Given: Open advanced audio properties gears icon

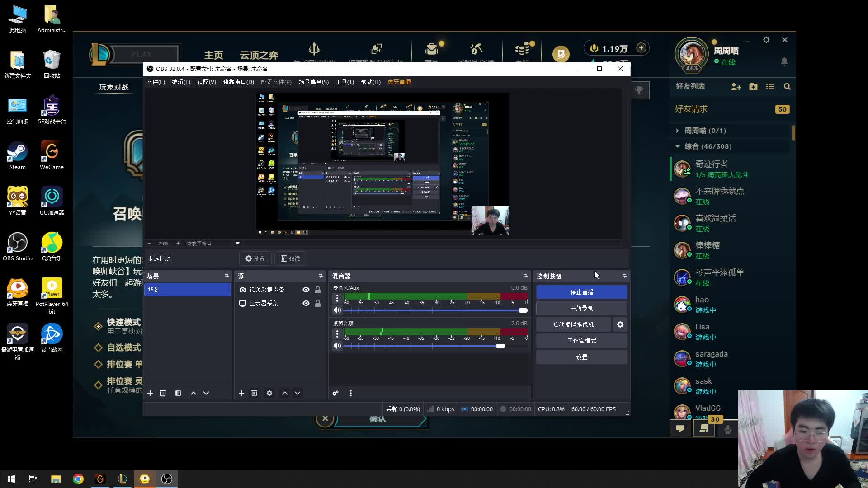Looking at the screenshot, I should [x=335, y=393].
